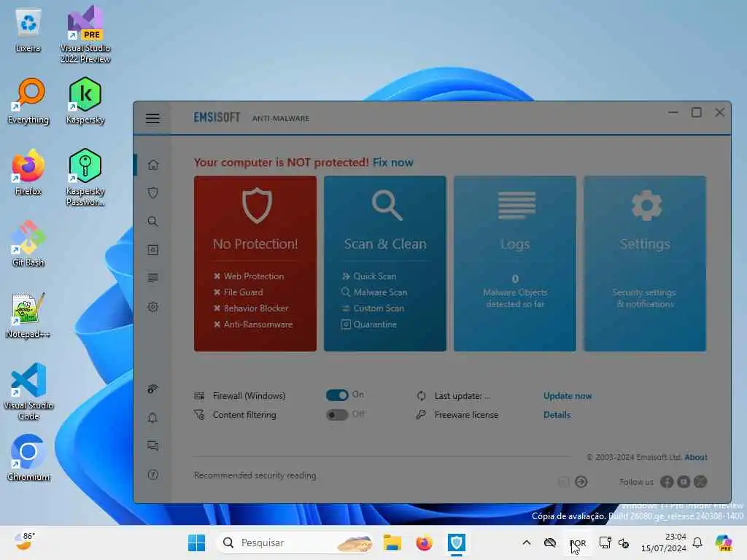Click the Fix now link

click(392, 163)
